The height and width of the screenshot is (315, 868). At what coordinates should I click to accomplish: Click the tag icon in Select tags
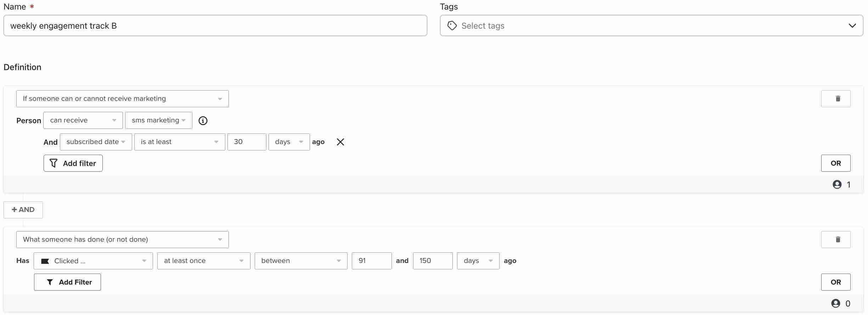(452, 26)
